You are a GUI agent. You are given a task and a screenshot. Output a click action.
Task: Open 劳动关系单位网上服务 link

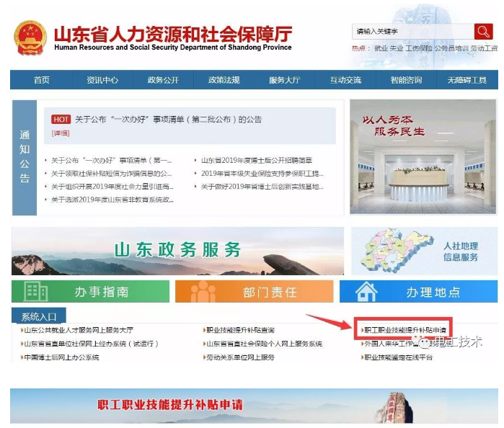240,357
